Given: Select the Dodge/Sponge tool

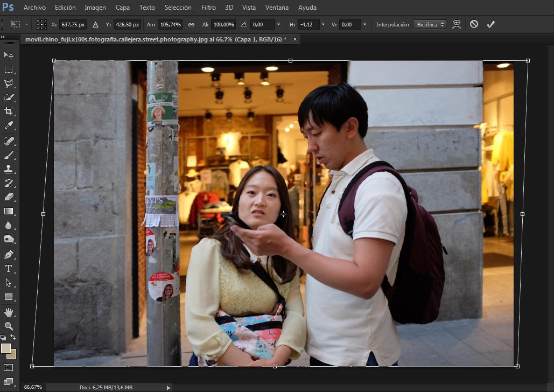Looking at the screenshot, I should [x=9, y=239].
